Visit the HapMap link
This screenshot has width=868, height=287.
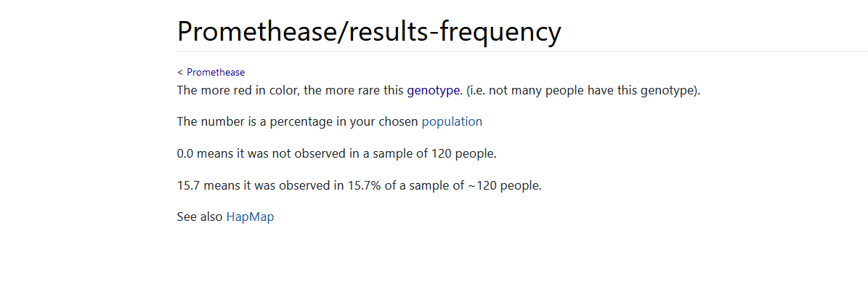coord(250,217)
